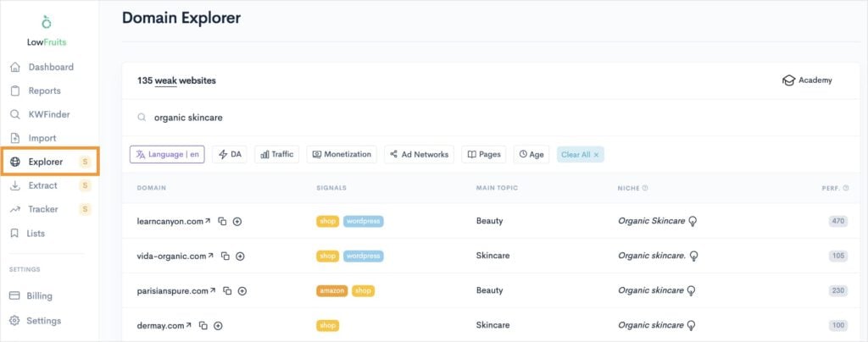Add vida-organic.com with plus icon

click(240, 256)
